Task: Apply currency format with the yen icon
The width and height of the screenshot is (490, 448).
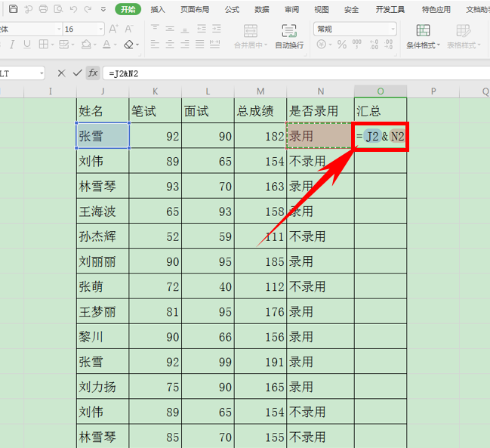Action: 322,45
